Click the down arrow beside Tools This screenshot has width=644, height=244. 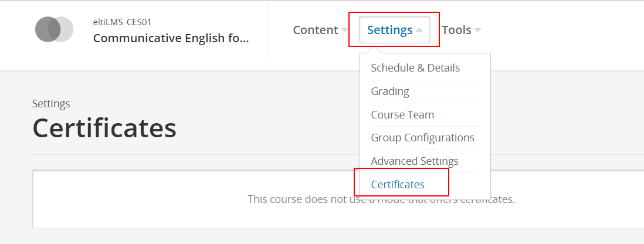477,30
